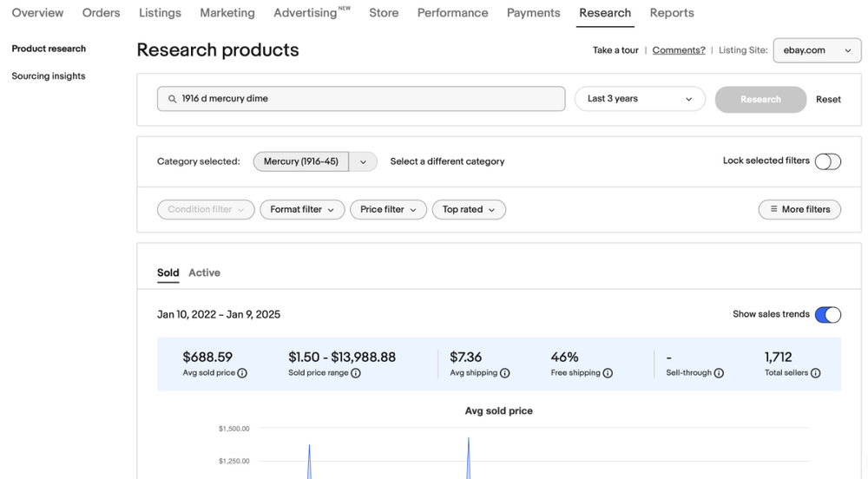868x479 pixels.
Task: Click the search magnifier icon in keyword field
Action: pyautogui.click(x=172, y=98)
